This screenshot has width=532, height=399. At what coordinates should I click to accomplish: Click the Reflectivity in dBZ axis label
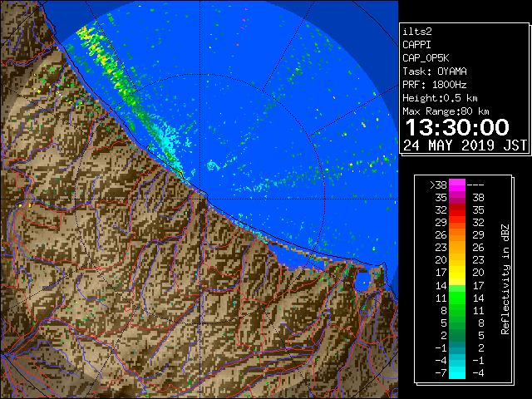coord(505,279)
